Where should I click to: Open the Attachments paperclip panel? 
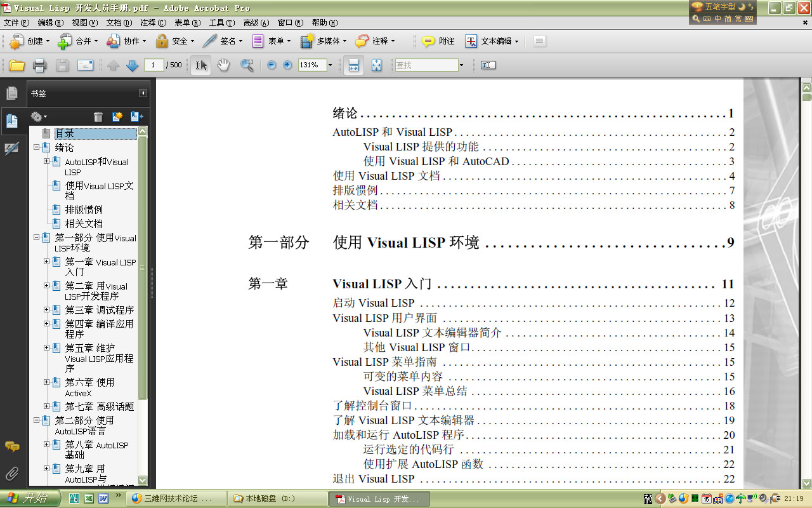point(12,474)
